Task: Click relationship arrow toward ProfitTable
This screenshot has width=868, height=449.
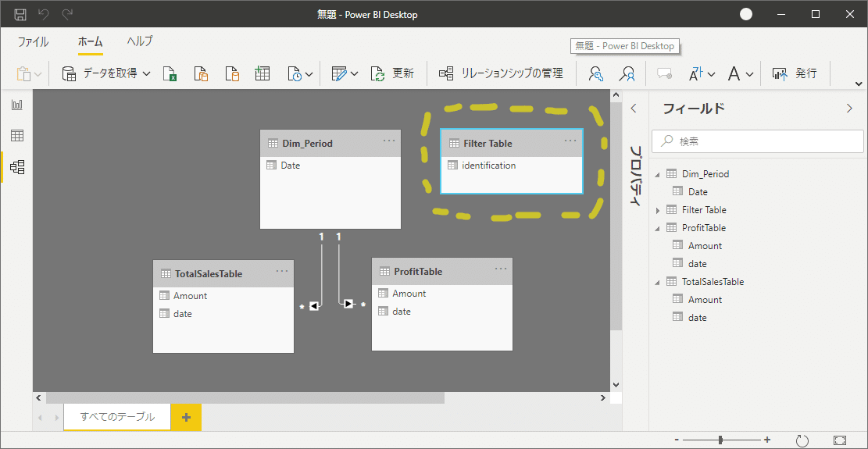Action: tap(348, 304)
